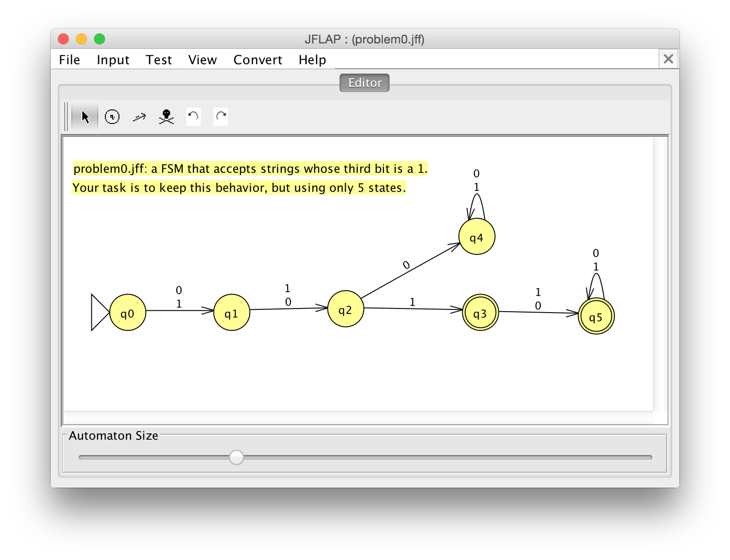Select the final state q3

point(479,312)
